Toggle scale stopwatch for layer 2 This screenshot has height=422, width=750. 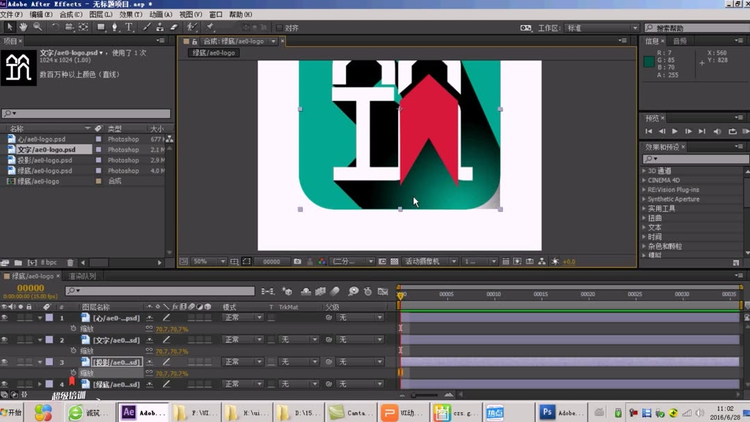pyautogui.click(x=73, y=351)
